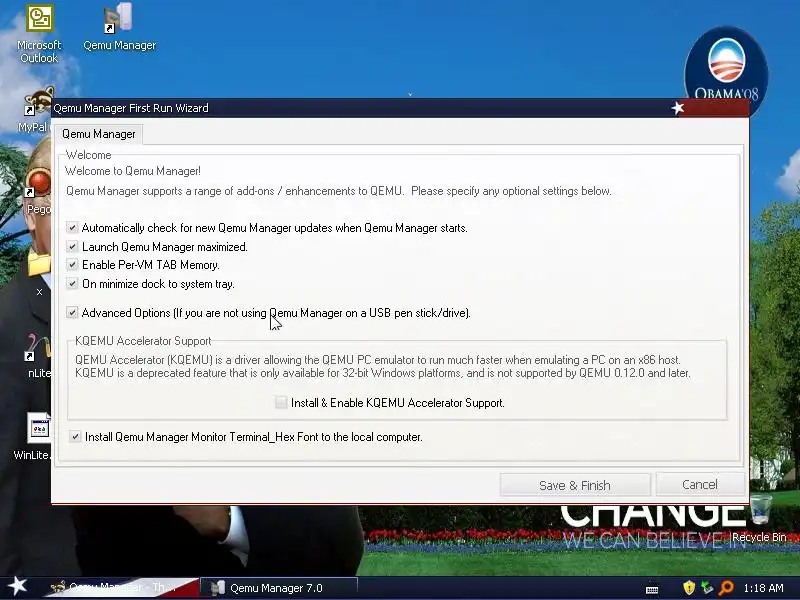Switch to Qemu Manager 7.0 taskbar window
The image size is (800, 600).
(x=279, y=588)
